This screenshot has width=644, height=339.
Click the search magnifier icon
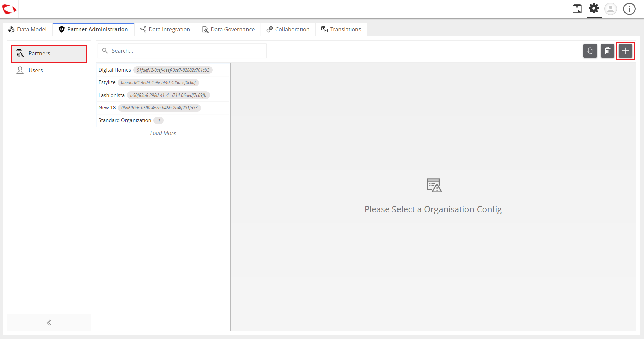pos(105,51)
